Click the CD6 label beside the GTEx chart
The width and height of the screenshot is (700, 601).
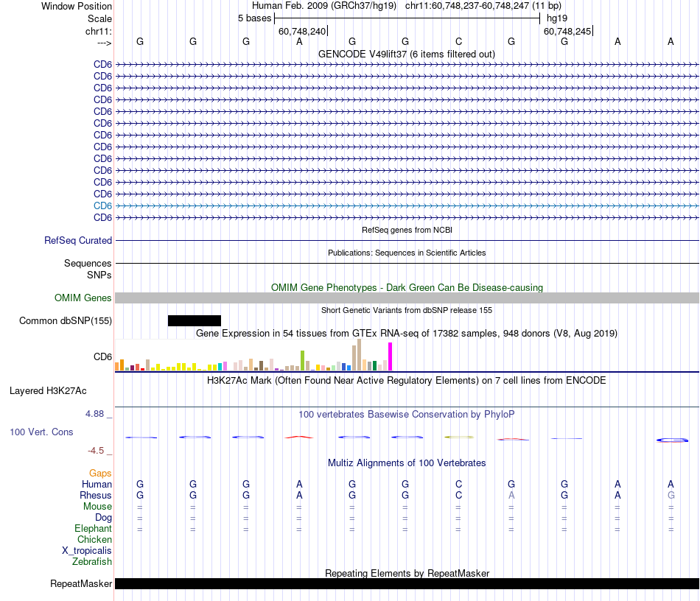[102, 357]
